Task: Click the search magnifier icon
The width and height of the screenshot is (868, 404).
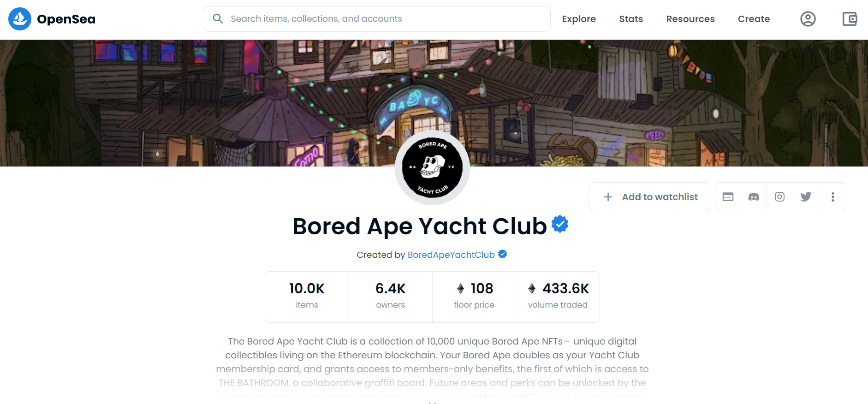Action: coord(218,19)
